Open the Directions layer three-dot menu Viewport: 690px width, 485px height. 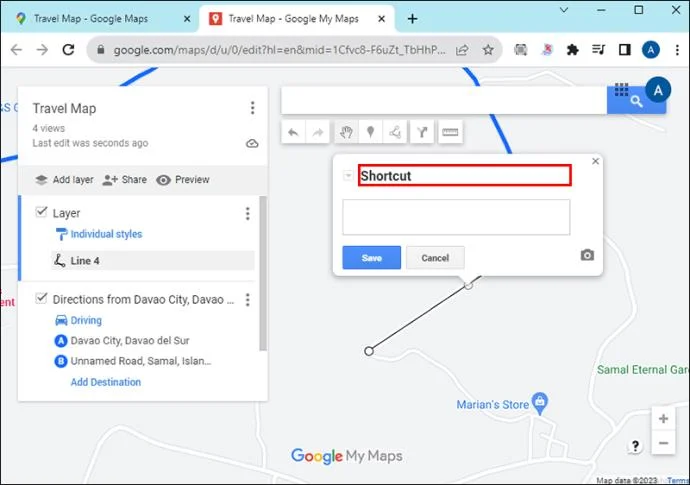[x=247, y=300]
